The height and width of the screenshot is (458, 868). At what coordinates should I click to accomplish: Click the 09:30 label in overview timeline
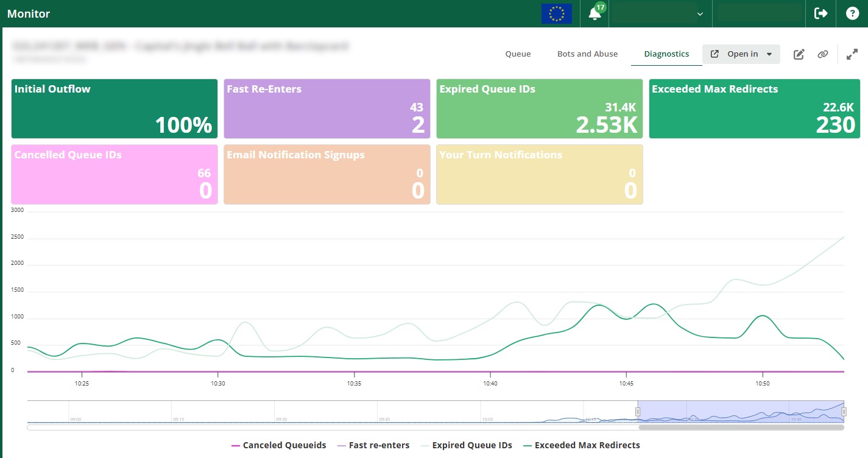click(x=281, y=419)
